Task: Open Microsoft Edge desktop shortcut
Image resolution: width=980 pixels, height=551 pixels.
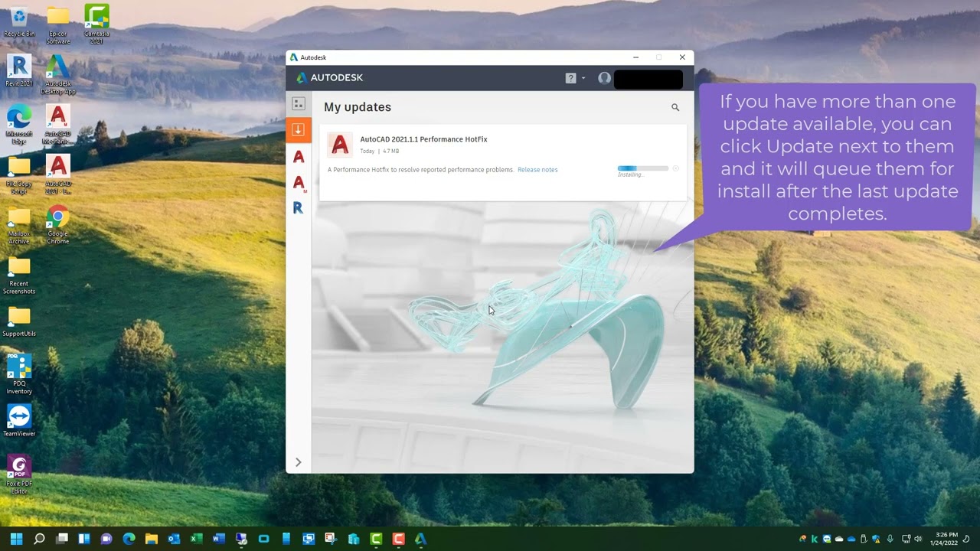Action: tap(19, 125)
